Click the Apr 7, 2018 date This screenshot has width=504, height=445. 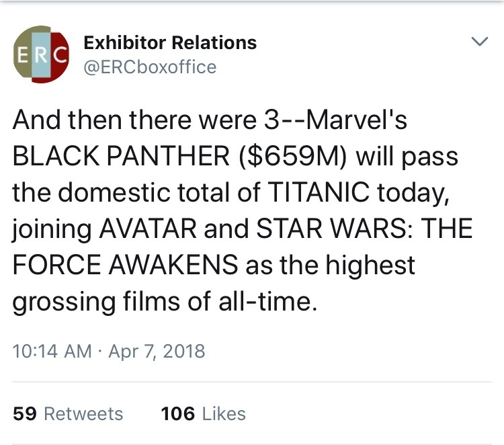(157, 351)
